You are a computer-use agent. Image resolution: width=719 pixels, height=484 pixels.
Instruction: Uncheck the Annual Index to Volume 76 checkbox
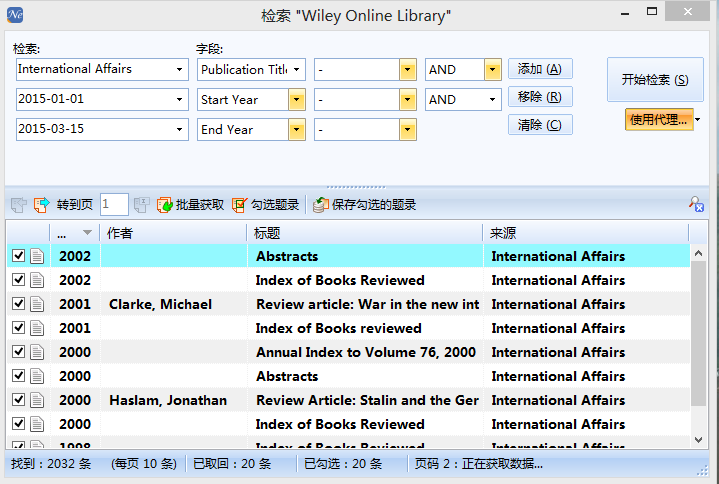[x=18, y=351]
